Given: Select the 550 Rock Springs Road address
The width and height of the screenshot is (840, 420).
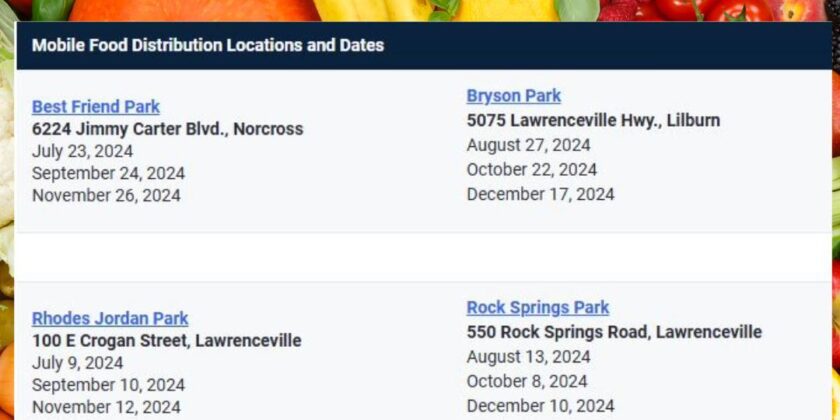Looking at the screenshot, I should (x=614, y=332).
